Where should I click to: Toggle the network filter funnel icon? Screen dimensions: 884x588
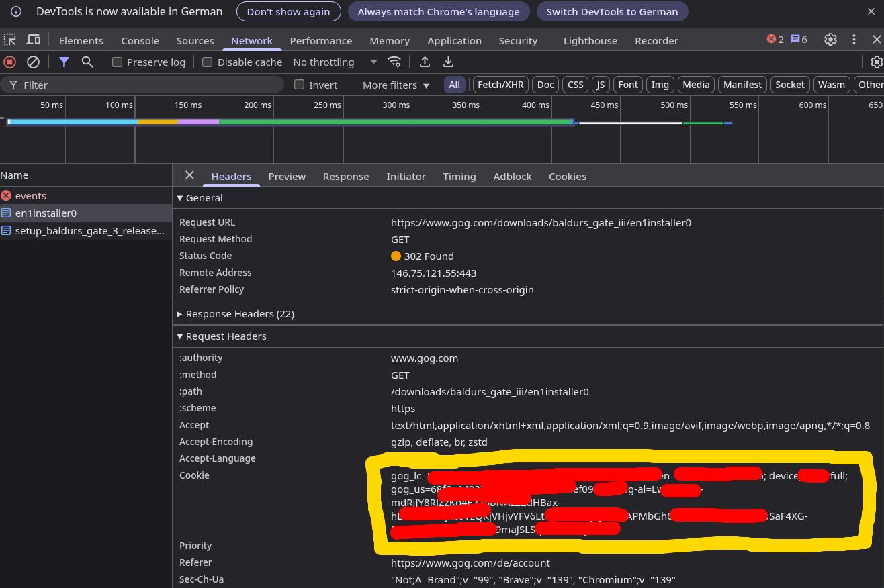pos(64,62)
